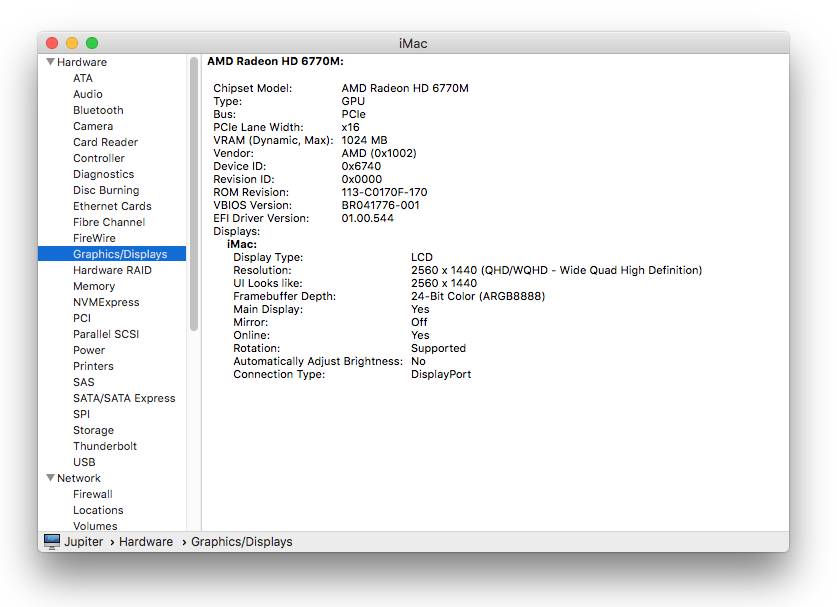Close the iMac window with red button
Screen dimensions: 837x607
52,43
